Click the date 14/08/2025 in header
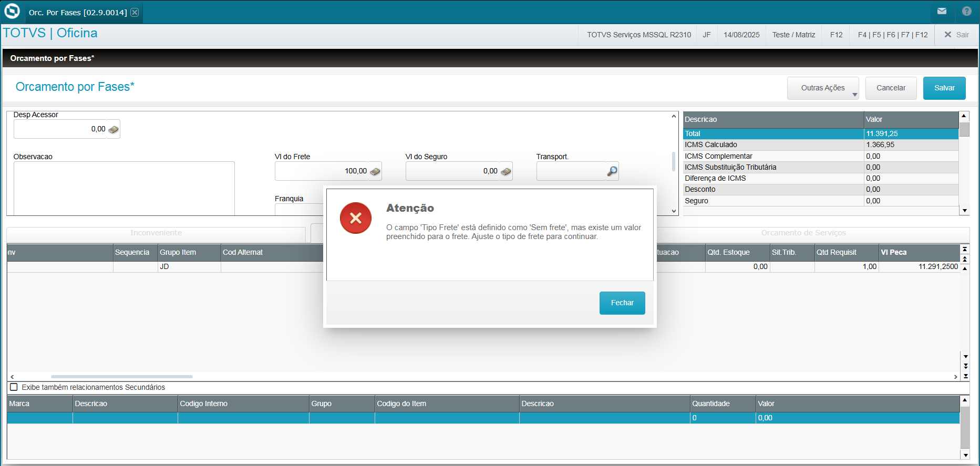 point(741,35)
